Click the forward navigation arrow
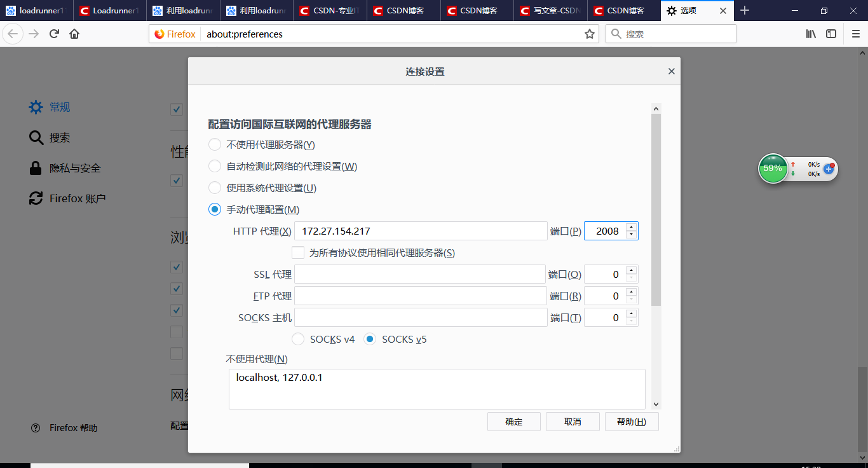 pyautogui.click(x=34, y=34)
